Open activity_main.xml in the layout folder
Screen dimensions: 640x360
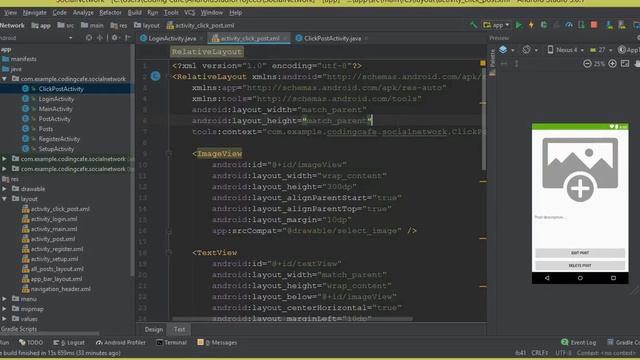click(x=54, y=229)
